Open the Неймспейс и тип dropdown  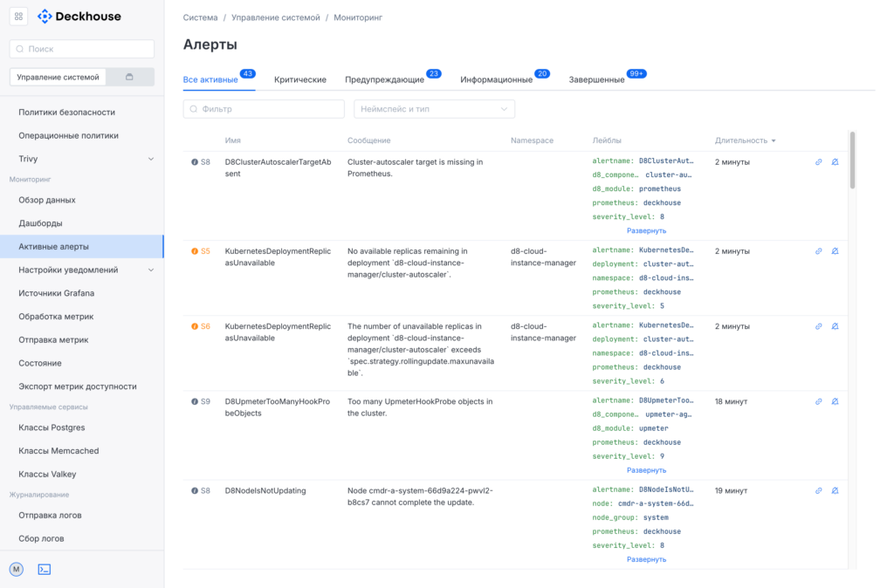coord(434,109)
